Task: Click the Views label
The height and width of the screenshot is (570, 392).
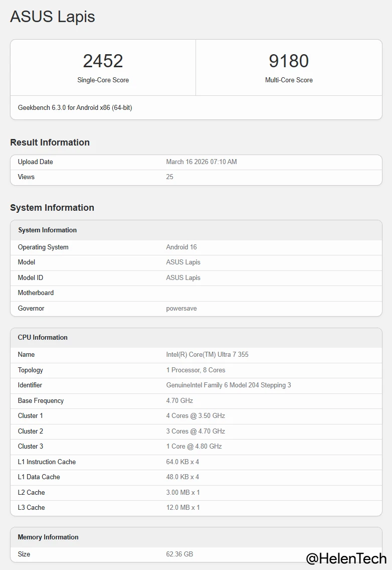Action: point(26,177)
